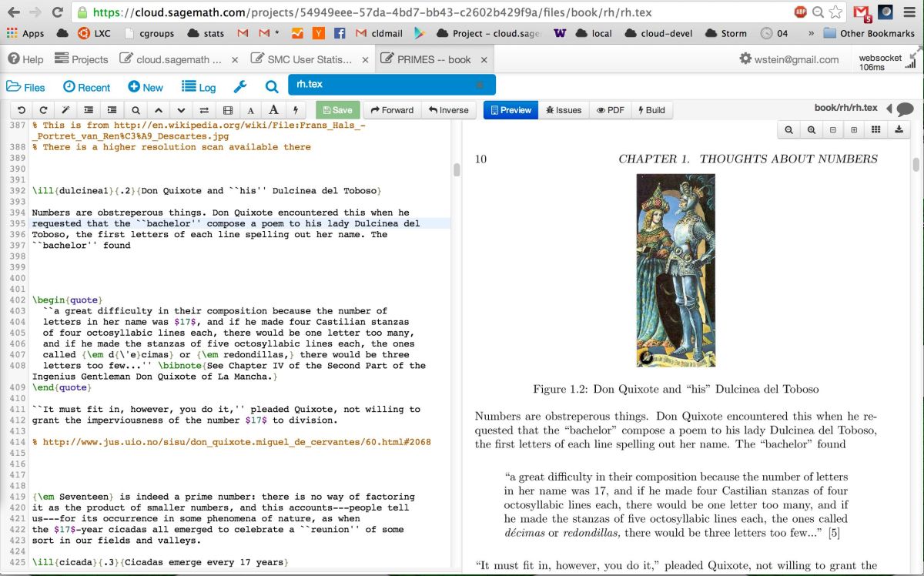
Task: Expand chat side panel with triangle arrow
Action: [x=889, y=109]
